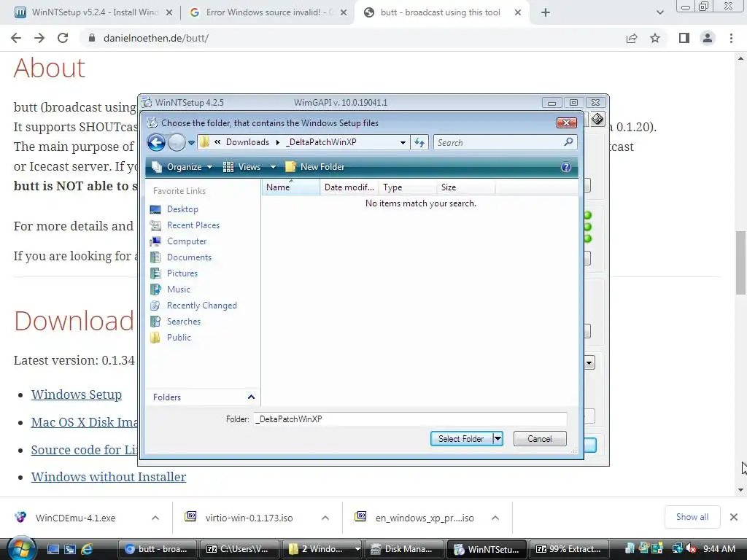Launch Internet Explorer from quick launch
Screen dimensions: 747x560
[88, 549]
